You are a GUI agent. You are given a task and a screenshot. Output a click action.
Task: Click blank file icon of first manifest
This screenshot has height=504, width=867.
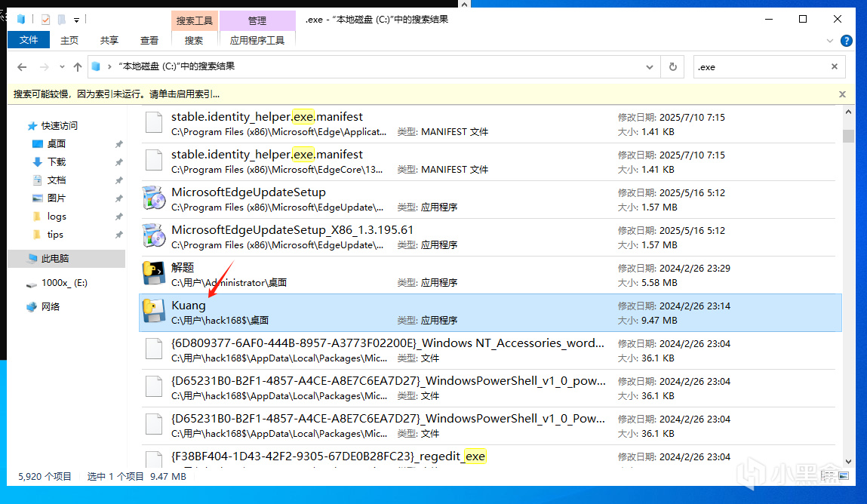(x=154, y=123)
